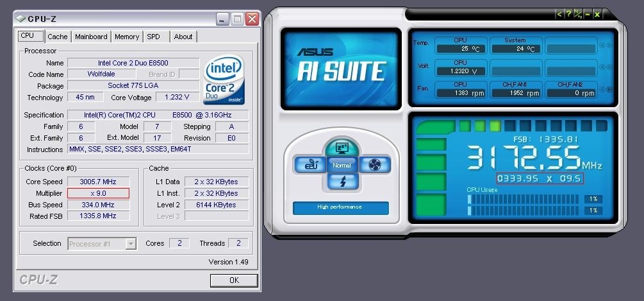
Task: Click the ASUS AI Suite logo banner
Action: [341, 68]
